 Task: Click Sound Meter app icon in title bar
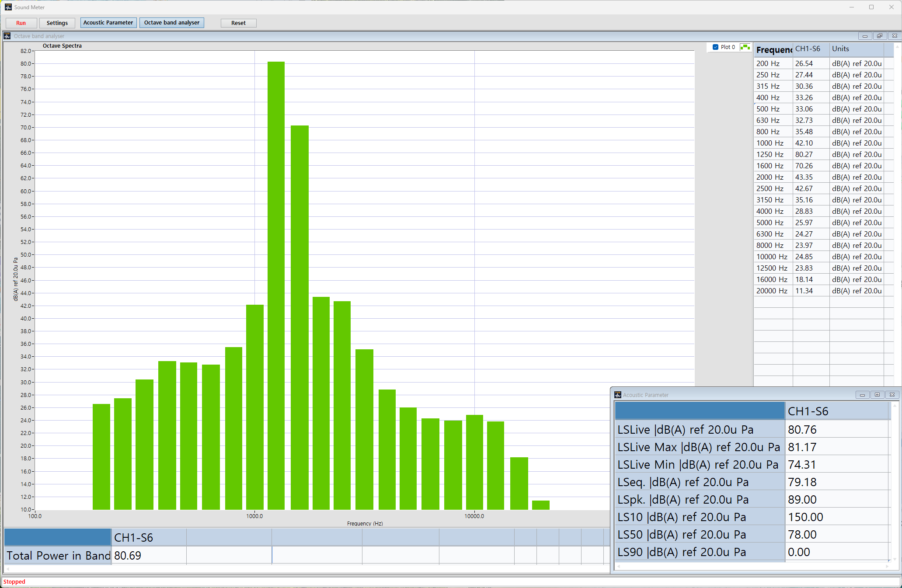point(8,7)
